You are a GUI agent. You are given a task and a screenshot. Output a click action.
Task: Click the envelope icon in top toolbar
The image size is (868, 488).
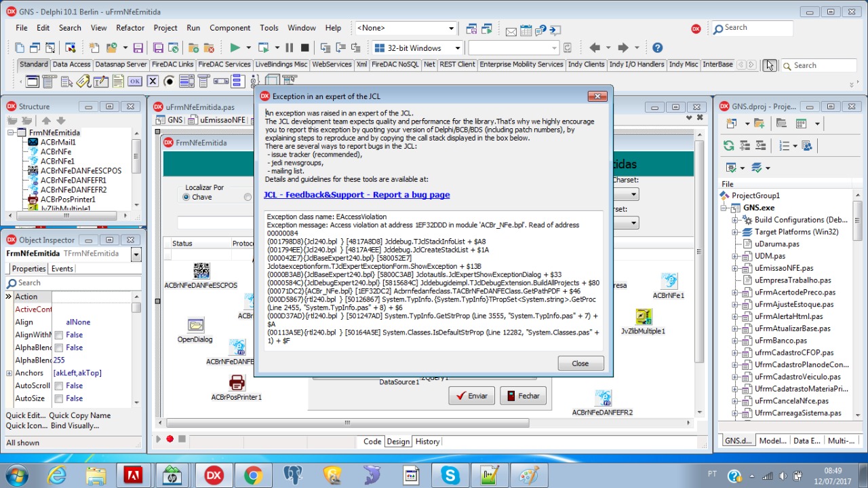(511, 31)
